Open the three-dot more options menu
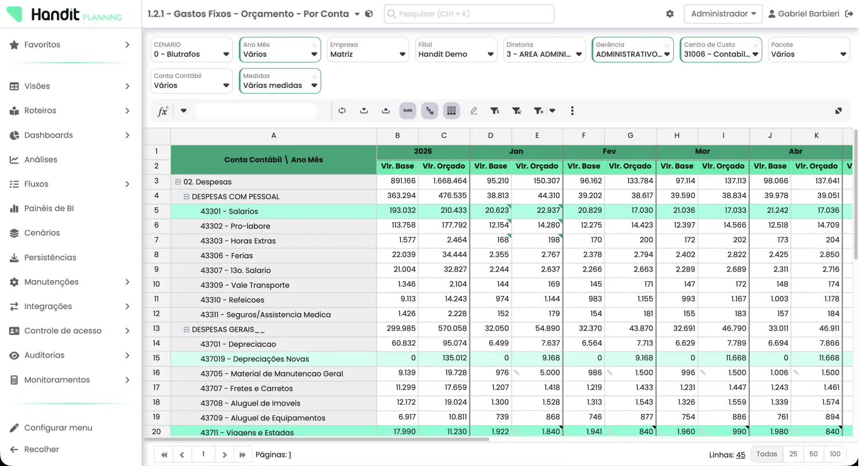This screenshot has height=466, width=868. pyautogui.click(x=572, y=111)
